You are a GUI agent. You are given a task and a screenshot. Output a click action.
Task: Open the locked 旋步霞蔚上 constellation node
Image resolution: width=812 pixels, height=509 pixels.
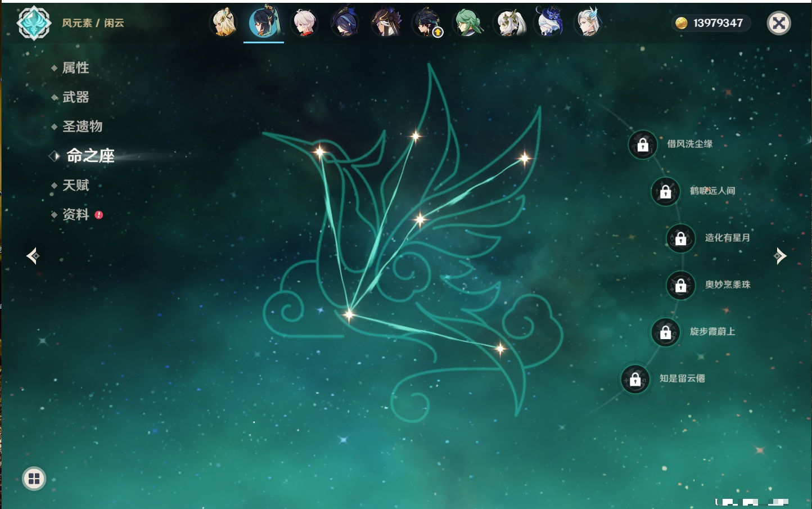point(666,332)
